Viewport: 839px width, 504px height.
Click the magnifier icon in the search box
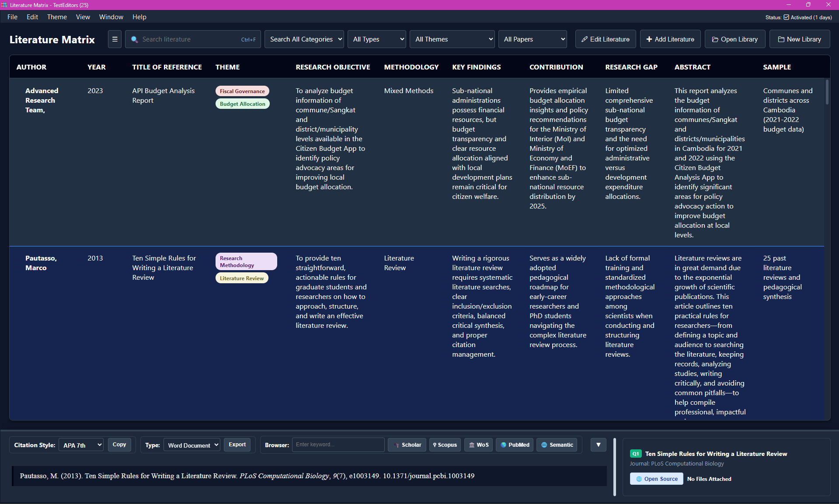[135, 39]
